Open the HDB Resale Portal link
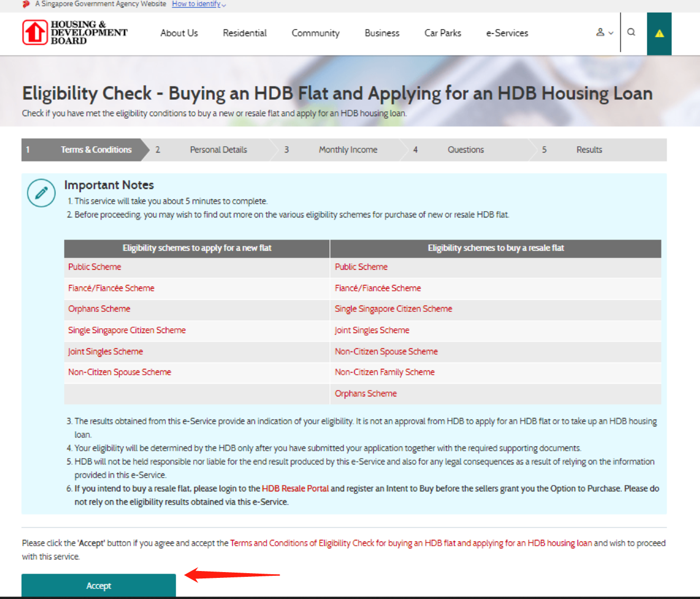 pos(295,489)
